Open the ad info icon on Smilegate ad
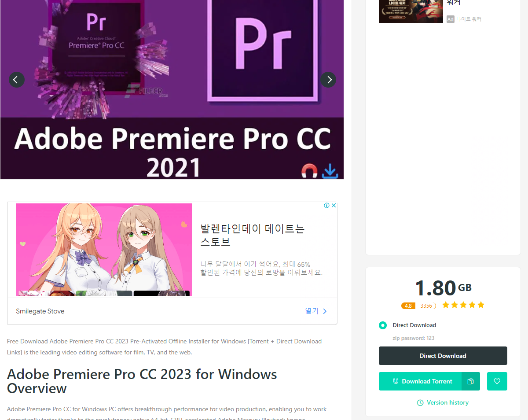 coord(326,206)
